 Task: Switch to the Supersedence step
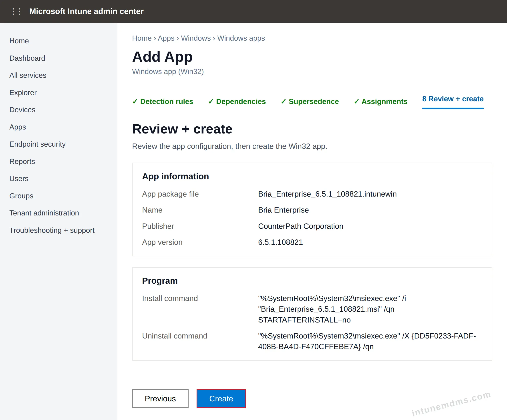(310, 102)
